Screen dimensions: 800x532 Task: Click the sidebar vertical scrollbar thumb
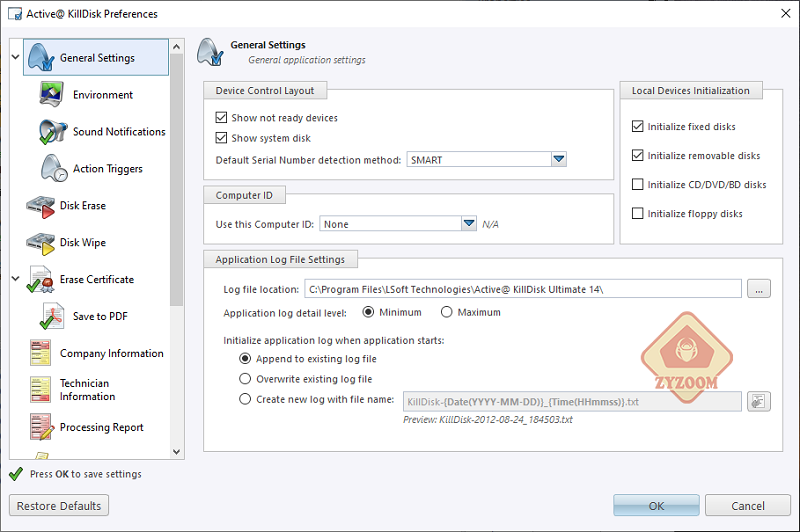coord(177,180)
